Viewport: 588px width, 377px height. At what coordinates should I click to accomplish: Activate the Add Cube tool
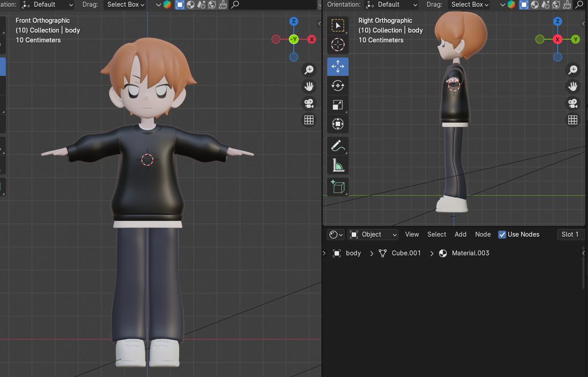coord(338,187)
